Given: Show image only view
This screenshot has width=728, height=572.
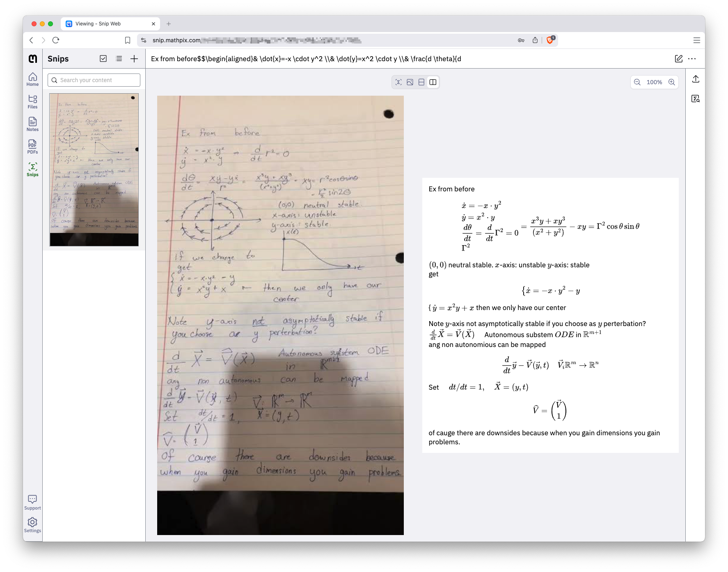Looking at the screenshot, I should coord(410,82).
